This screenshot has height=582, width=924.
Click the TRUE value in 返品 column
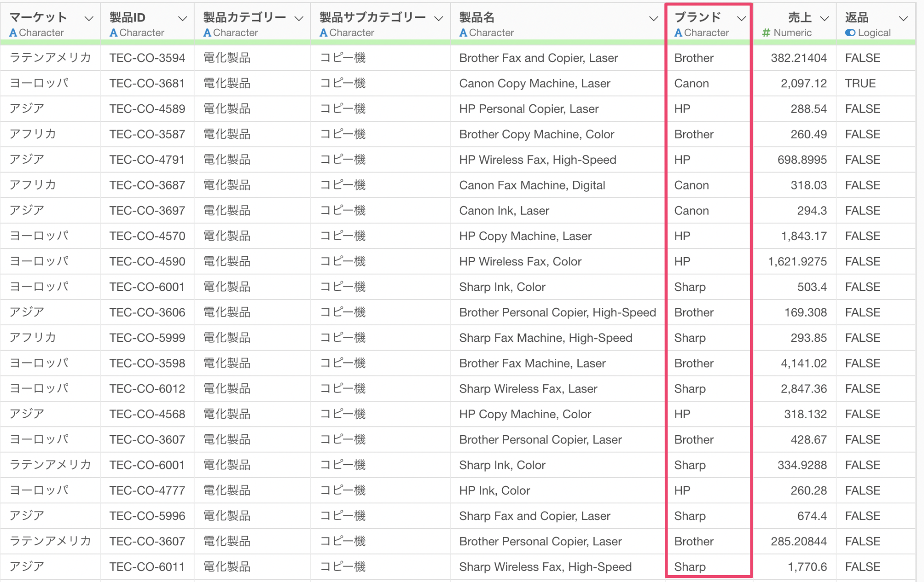(x=860, y=84)
